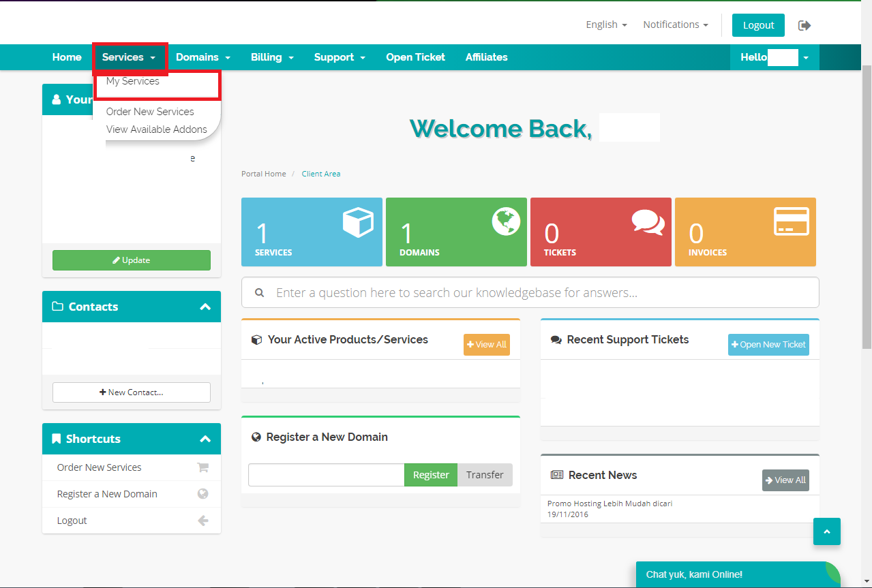Viewport: 872px width, 588px height.
Task: Click the credit card icon on Invoices tile
Action: click(x=792, y=221)
